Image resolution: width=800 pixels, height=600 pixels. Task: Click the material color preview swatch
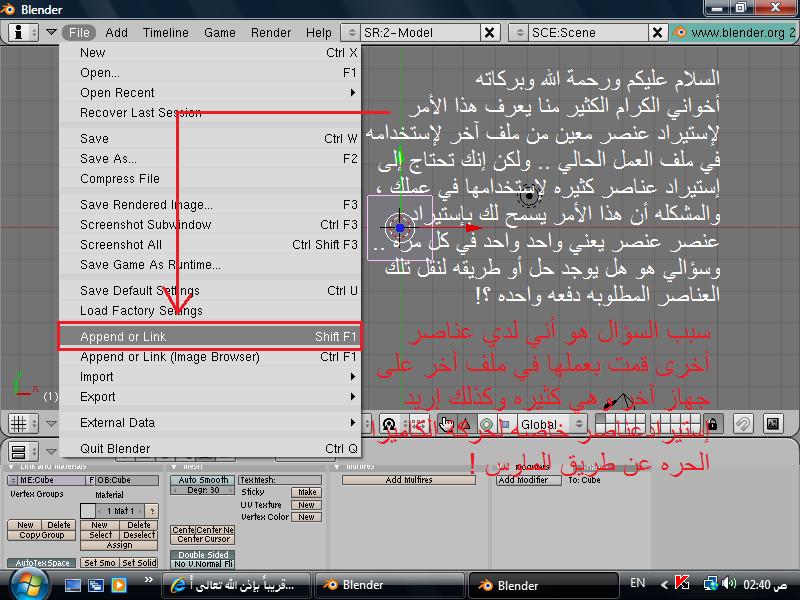pyautogui.click(x=88, y=511)
